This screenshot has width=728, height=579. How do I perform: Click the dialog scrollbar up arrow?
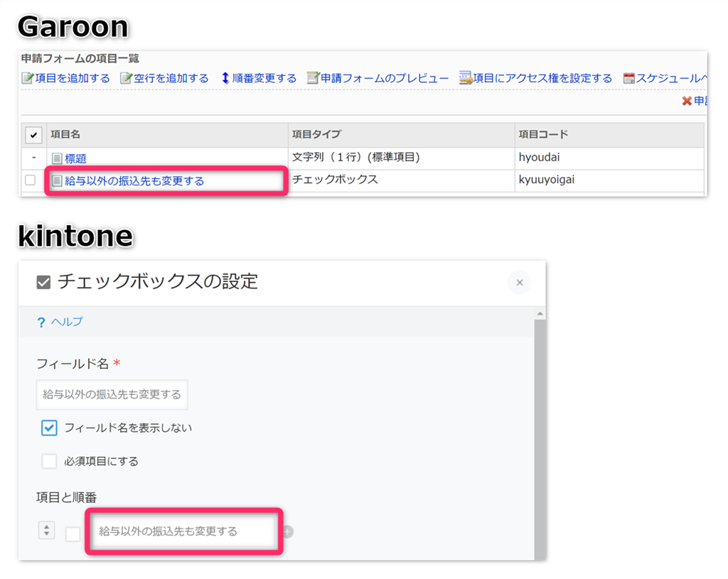click(x=540, y=314)
